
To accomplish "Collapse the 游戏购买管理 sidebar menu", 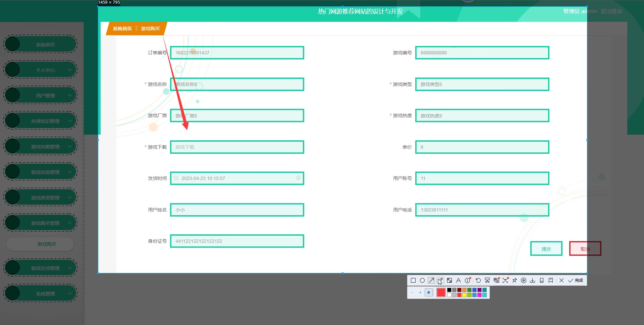I will [x=40, y=223].
